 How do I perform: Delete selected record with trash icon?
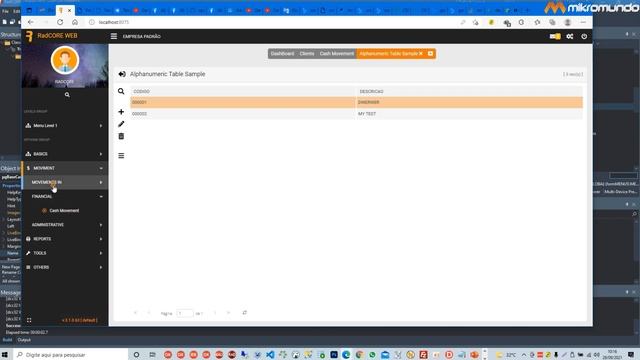click(x=121, y=136)
